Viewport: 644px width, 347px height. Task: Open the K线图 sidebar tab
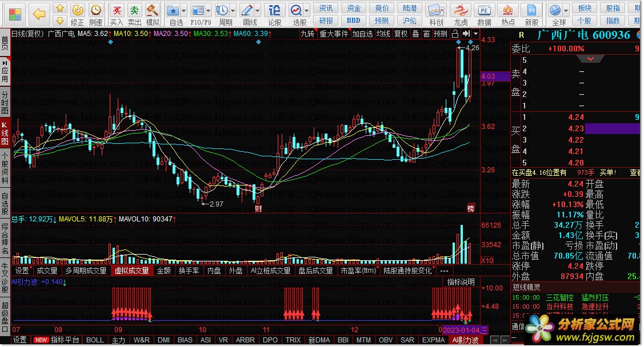[x=5, y=132]
